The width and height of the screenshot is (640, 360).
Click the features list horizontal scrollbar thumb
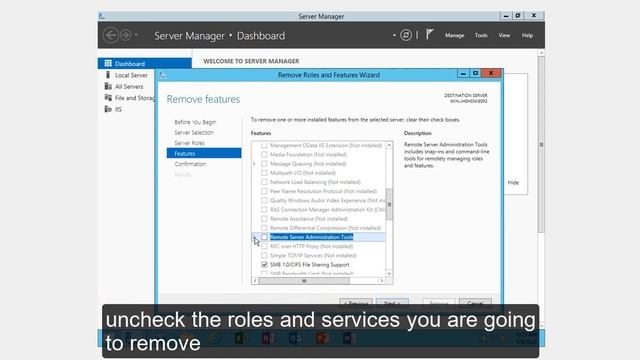click(304, 281)
